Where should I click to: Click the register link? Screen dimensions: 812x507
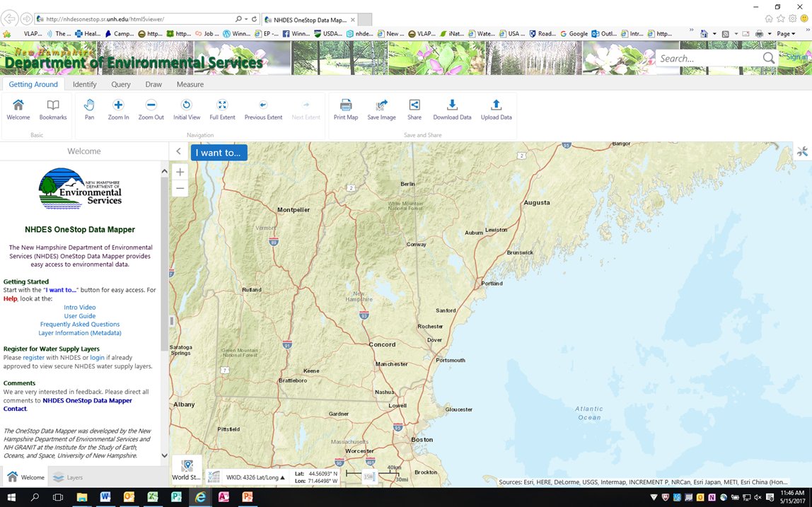tap(34, 357)
